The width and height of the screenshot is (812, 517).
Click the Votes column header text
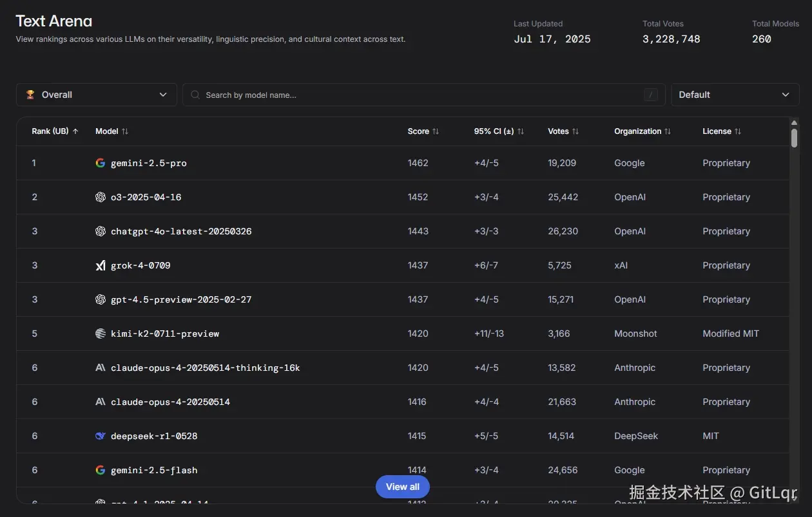coord(558,131)
